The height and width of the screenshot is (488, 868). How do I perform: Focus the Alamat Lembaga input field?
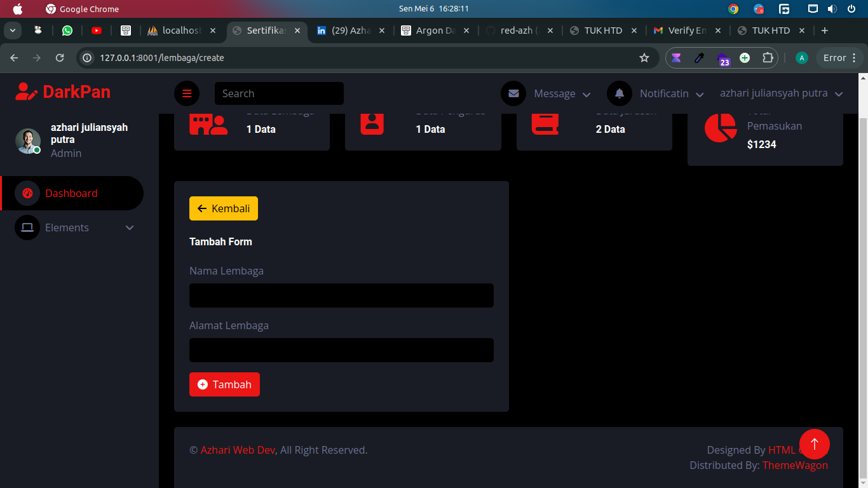(x=341, y=350)
